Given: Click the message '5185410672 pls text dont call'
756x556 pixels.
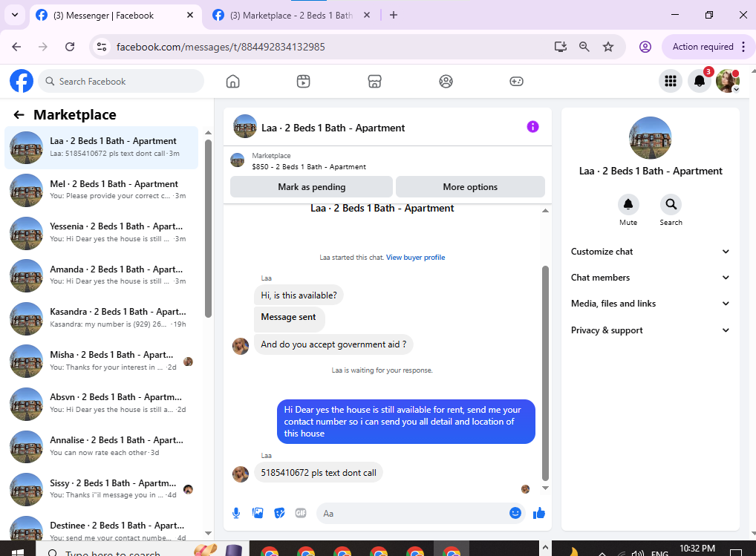Looking at the screenshot, I should (318, 473).
